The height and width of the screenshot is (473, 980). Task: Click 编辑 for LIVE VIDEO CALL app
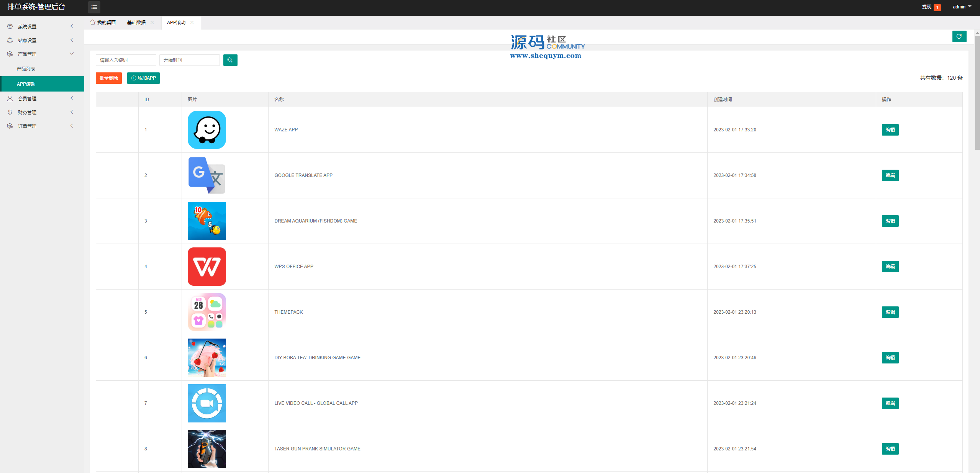point(890,403)
